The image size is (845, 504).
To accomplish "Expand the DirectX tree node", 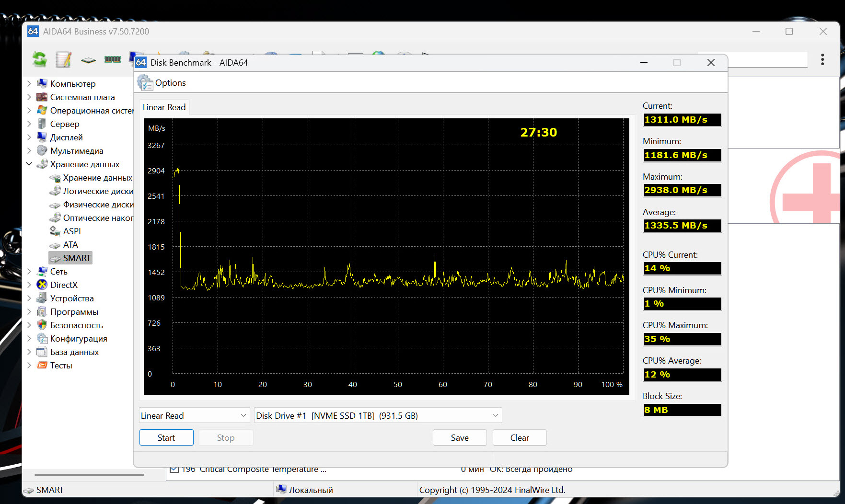I will 29,285.
